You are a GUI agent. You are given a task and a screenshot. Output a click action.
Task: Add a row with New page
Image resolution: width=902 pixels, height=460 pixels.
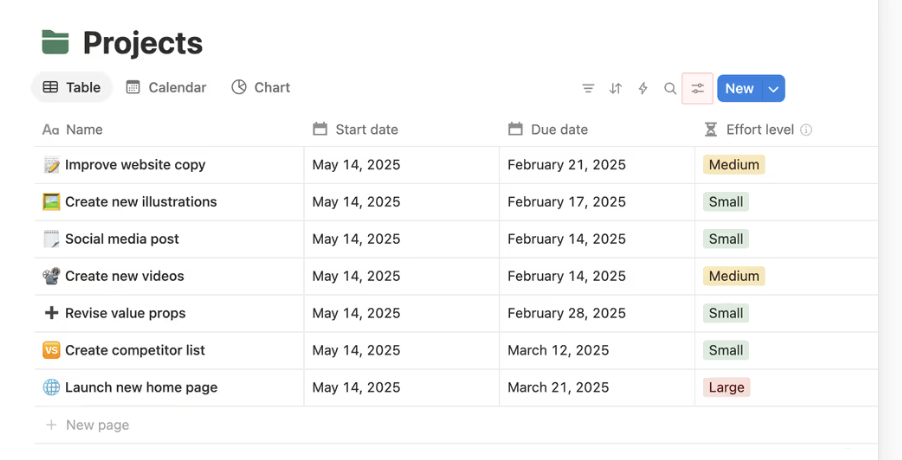click(x=97, y=425)
